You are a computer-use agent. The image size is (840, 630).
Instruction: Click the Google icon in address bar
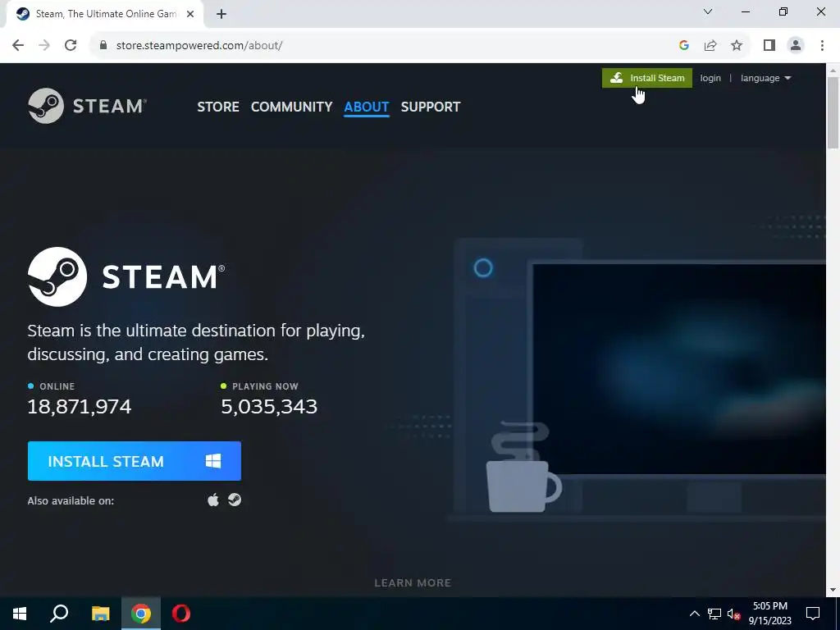[683, 46]
